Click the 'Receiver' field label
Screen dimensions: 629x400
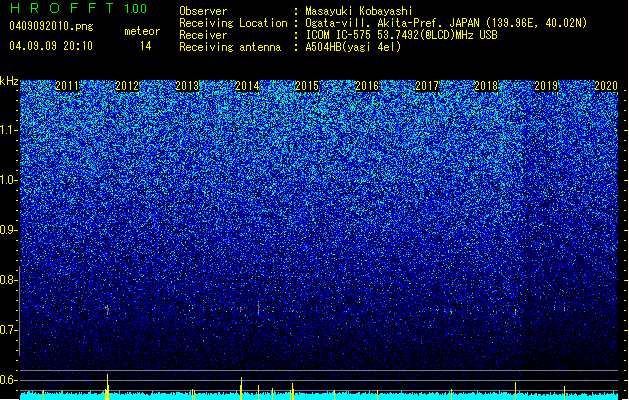point(203,35)
